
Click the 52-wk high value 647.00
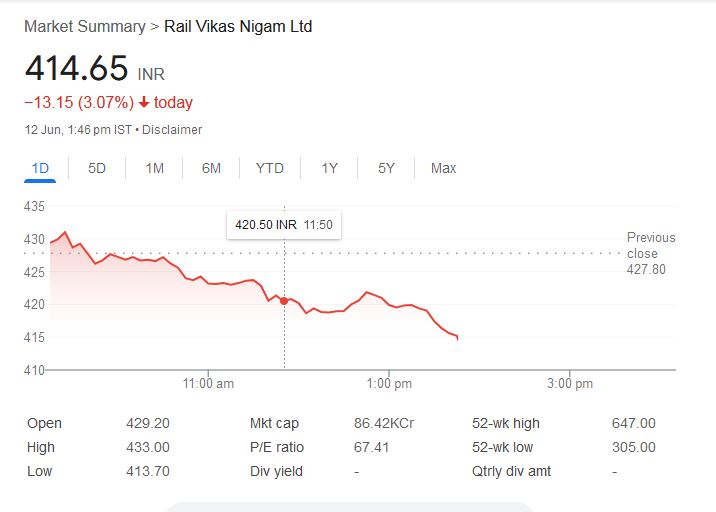point(633,424)
